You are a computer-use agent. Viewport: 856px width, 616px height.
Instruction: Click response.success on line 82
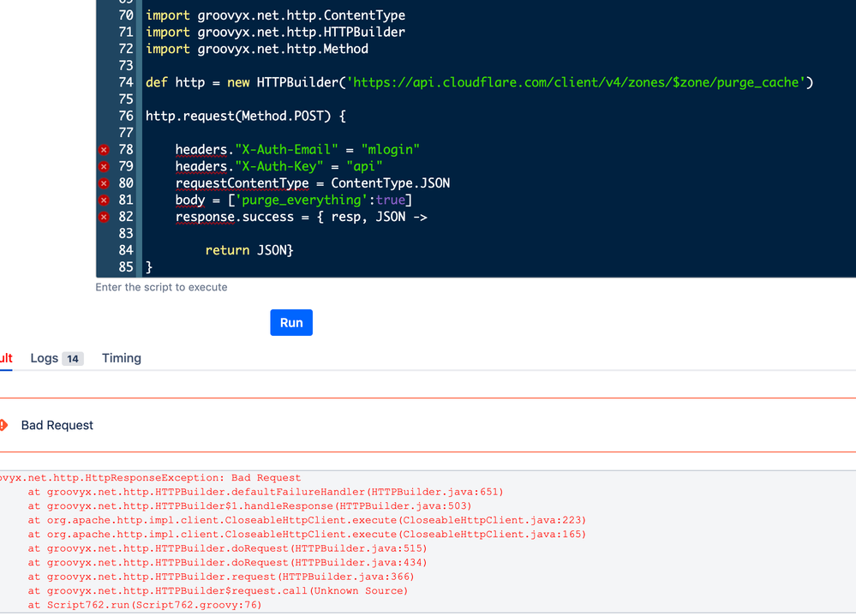tap(234, 217)
